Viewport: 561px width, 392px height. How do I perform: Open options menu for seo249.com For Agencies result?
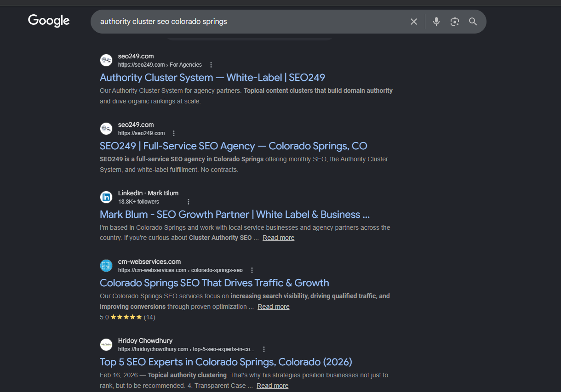[x=211, y=65]
